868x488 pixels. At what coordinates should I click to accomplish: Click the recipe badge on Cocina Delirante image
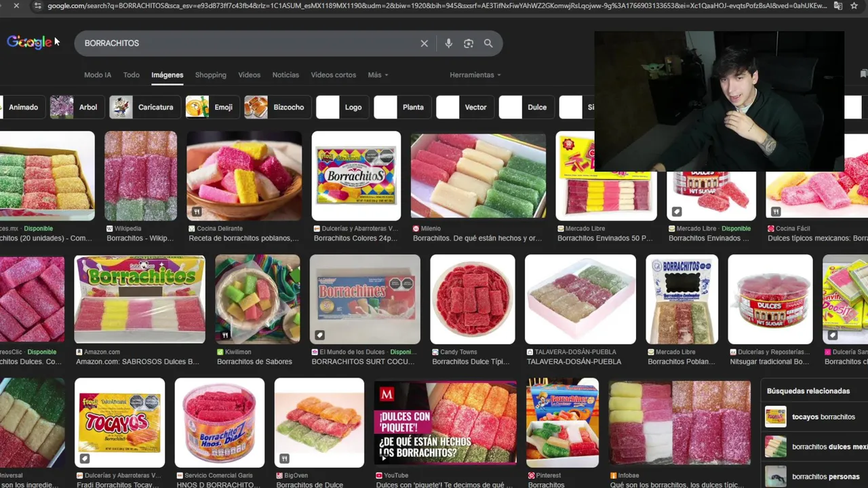tap(196, 211)
